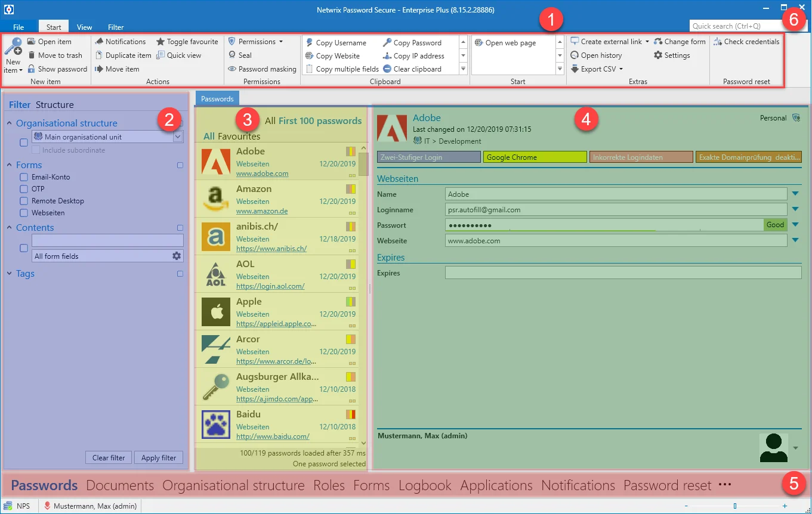Screen dimensions: 812x514
Task: Click the Seal icon in Permissions
Action: tap(232, 55)
